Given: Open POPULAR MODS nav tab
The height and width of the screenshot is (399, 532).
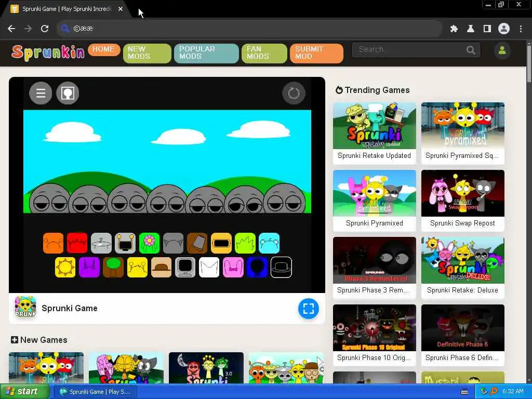Looking at the screenshot, I should tap(206, 54).
